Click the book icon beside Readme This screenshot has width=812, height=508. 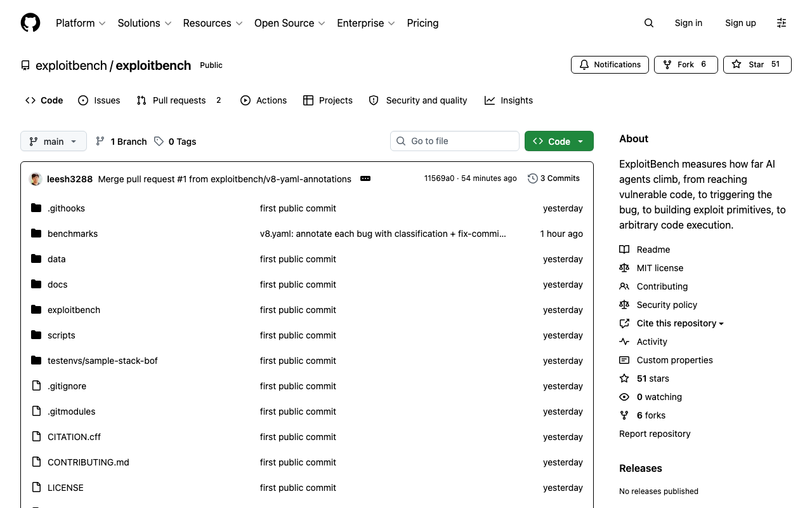click(624, 250)
